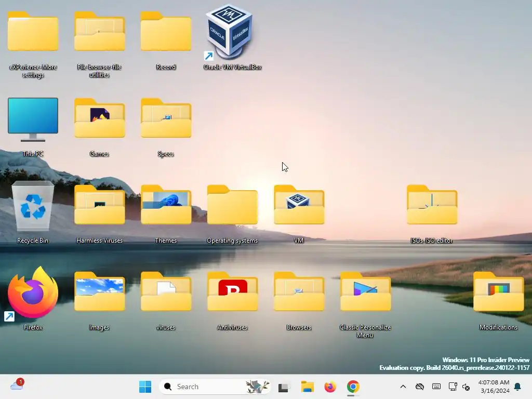
Task: Open the notification bell
Action: pyautogui.click(x=518, y=387)
